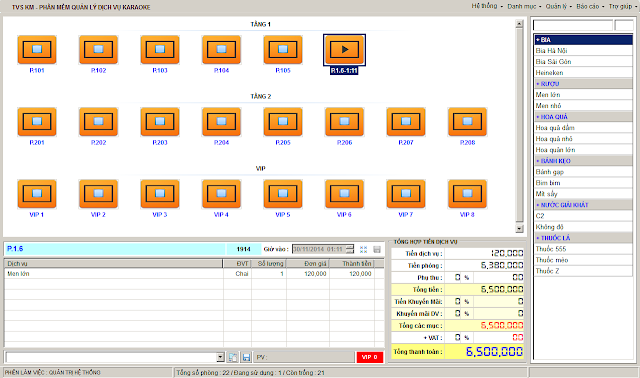Click the blue save disk icon near PV field
Image resolution: width=640 pixels, height=378 pixels.
(246, 358)
